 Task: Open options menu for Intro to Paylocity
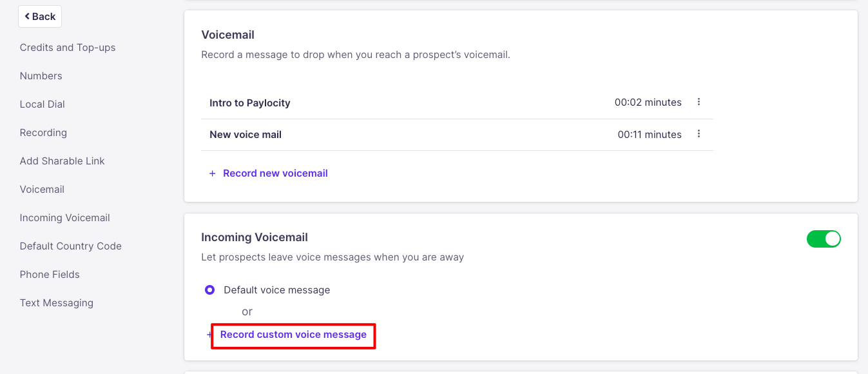click(x=699, y=102)
